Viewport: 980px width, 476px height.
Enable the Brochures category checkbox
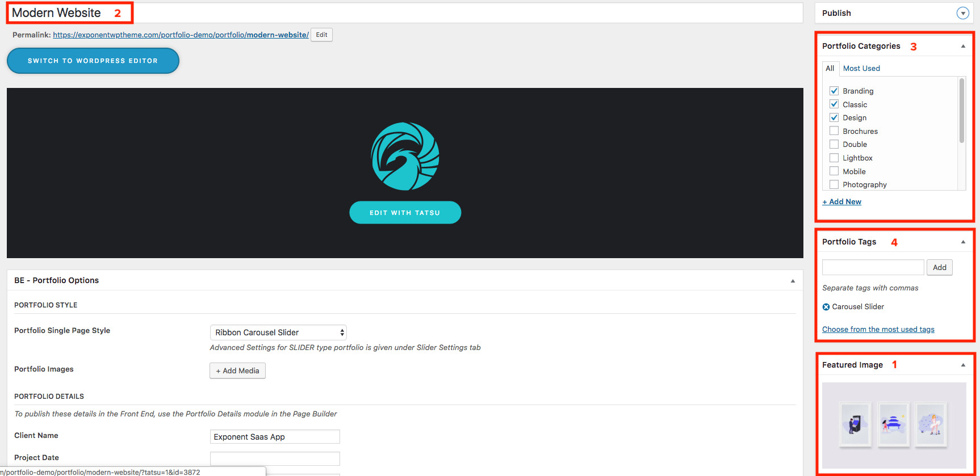pos(834,131)
